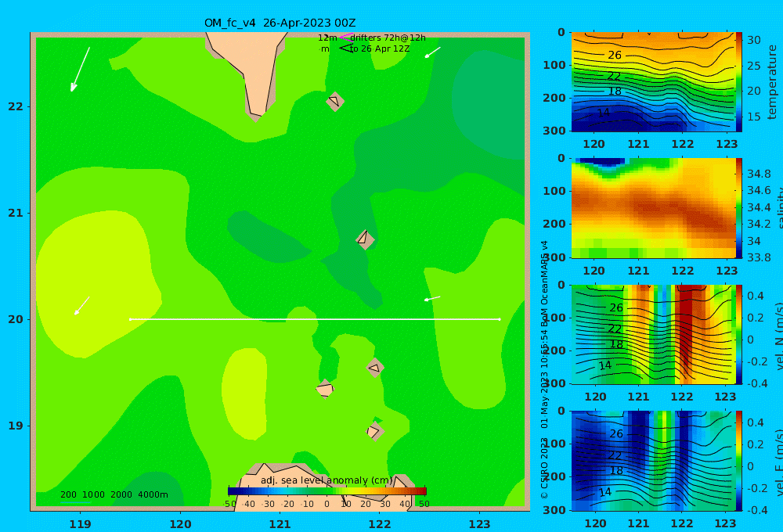This screenshot has height=532, width=783.
Task: Click the small island near 20.75°N, 121.85°E
Action: coord(365,239)
